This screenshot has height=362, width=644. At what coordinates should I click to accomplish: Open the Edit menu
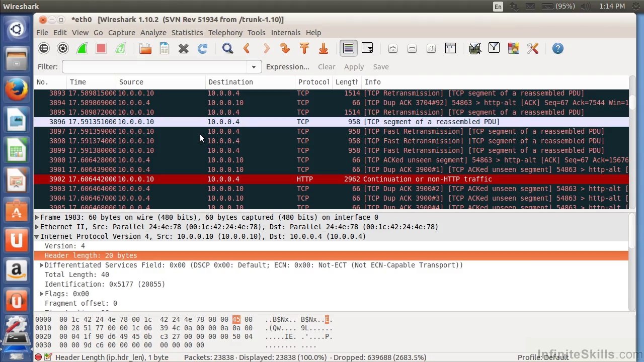point(60,33)
